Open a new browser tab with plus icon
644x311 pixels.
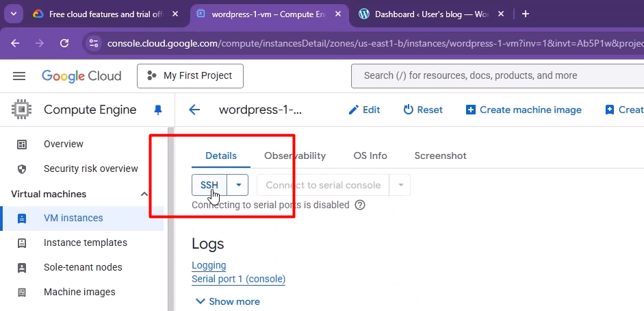[526, 14]
